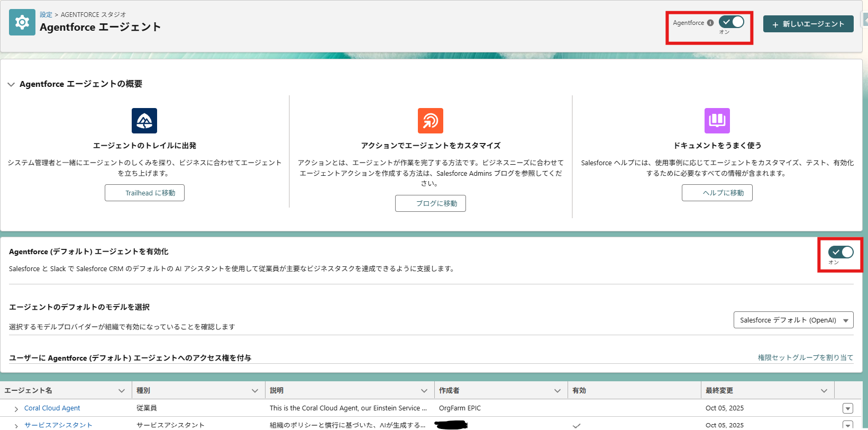The height and width of the screenshot is (430, 868).
Task: Open row actions menu for Coral Cloud Agent
Action: [x=847, y=408]
